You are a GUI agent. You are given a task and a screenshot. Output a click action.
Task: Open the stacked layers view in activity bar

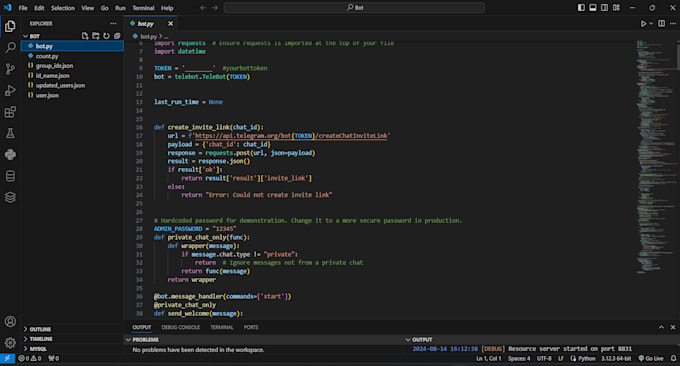point(10,197)
